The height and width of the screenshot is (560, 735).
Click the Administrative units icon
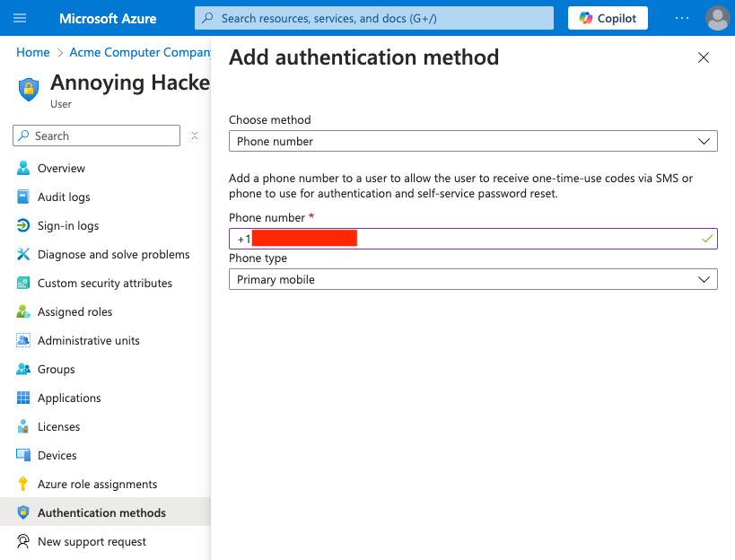tap(23, 340)
